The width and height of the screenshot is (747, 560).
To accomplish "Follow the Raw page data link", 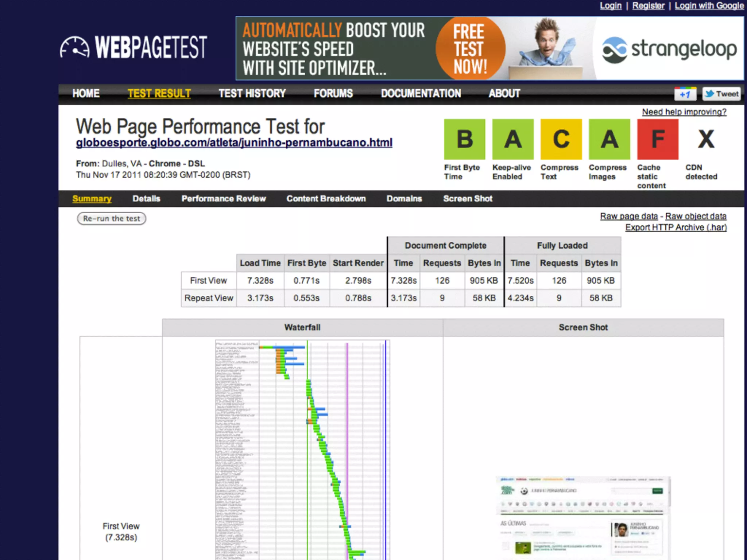I will 629,216.
